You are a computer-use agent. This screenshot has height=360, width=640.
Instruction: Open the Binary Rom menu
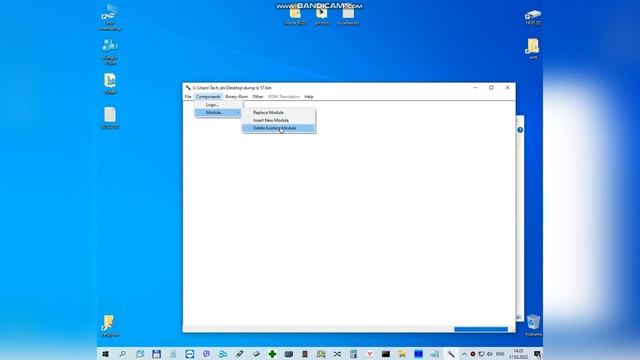tap(236, 97)
